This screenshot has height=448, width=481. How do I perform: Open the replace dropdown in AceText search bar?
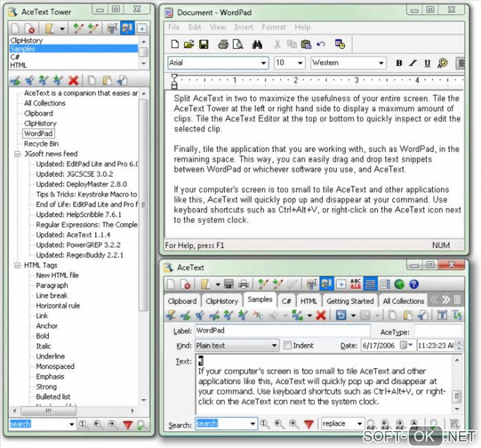coord(359,424)
